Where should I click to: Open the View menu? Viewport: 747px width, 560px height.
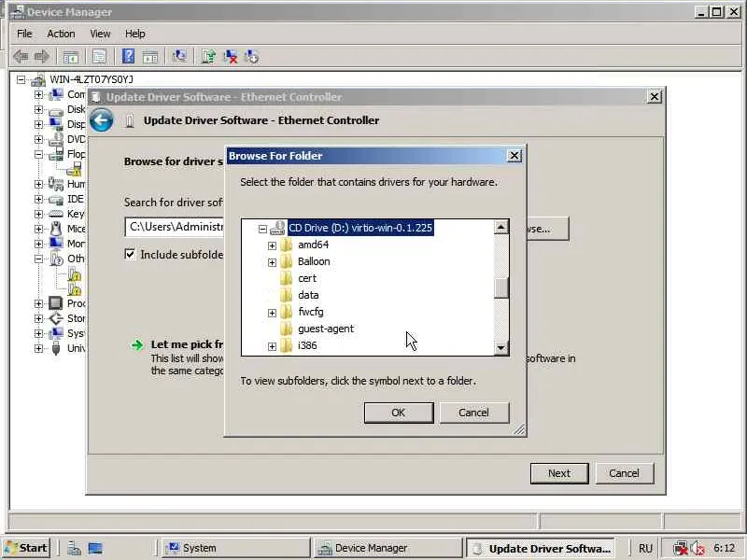tap(100, 34)
